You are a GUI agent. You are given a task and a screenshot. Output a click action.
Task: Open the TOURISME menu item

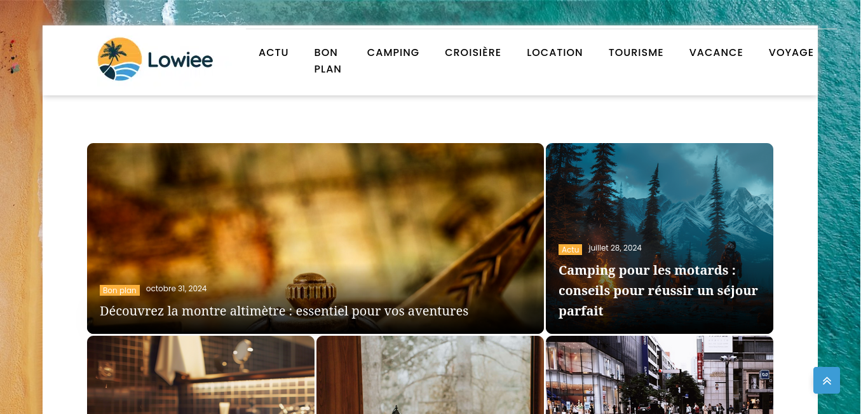(636, 53)
